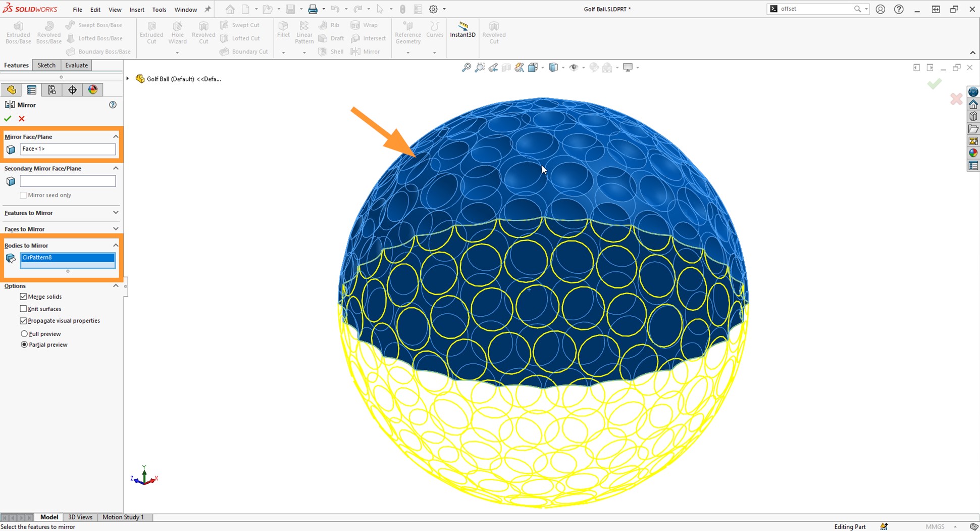Check Mirror seed only option
Viewport: 980px width, 531px height.
(23, 195)
